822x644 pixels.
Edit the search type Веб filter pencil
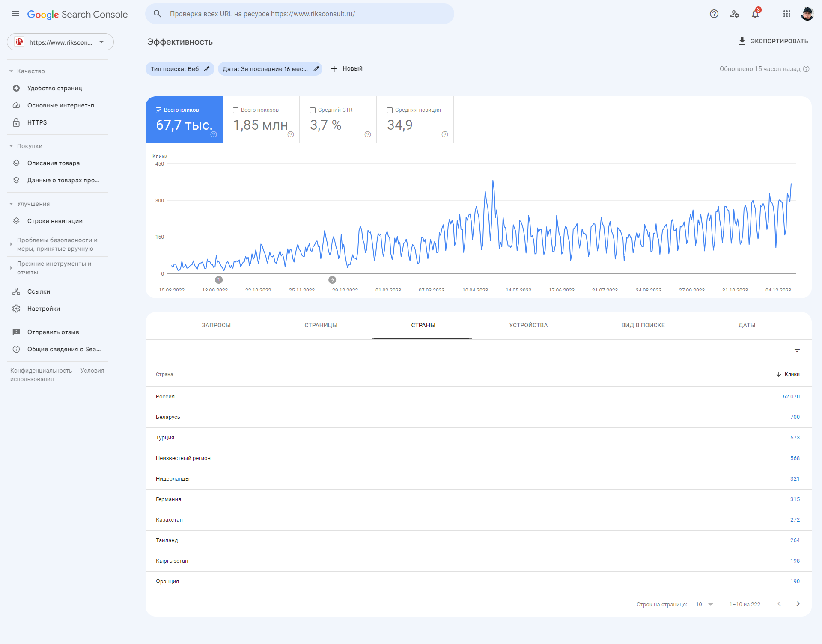coord(206,69)
